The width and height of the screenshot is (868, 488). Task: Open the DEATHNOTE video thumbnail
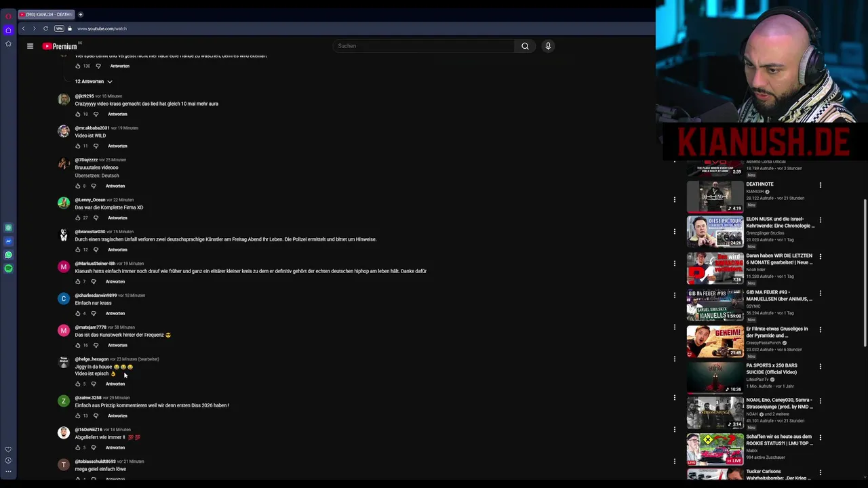point(715,197)
